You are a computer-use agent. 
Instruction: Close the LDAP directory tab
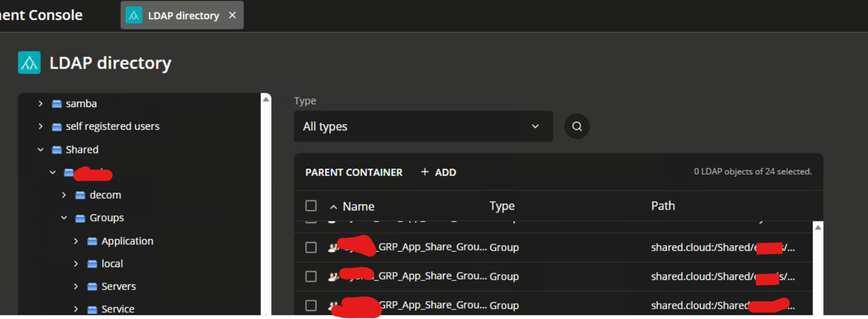point(232,15)
